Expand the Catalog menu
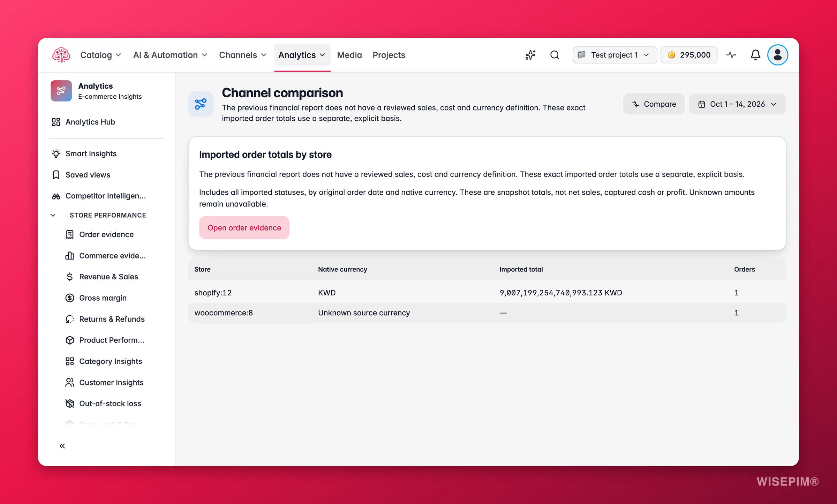The width and height of the screenshot is (837, 504). coord(100,55)
